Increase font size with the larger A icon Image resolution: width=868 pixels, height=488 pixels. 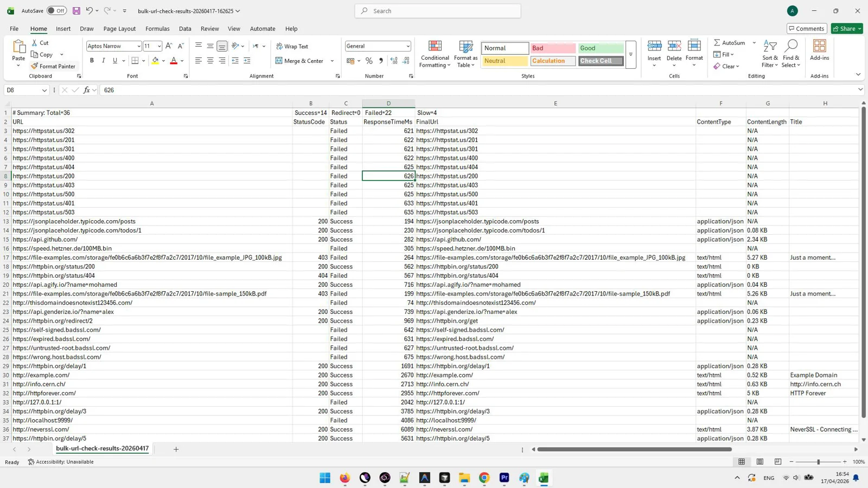(169, 46)
